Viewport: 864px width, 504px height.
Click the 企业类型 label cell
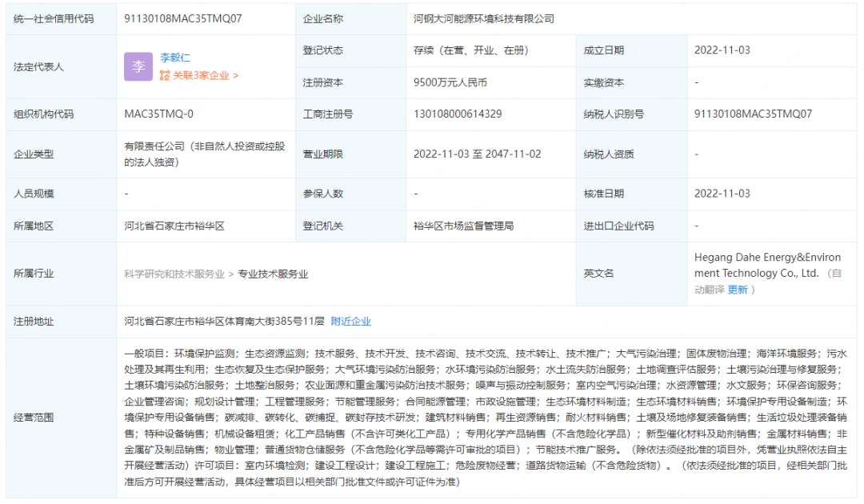coord(61,154)
